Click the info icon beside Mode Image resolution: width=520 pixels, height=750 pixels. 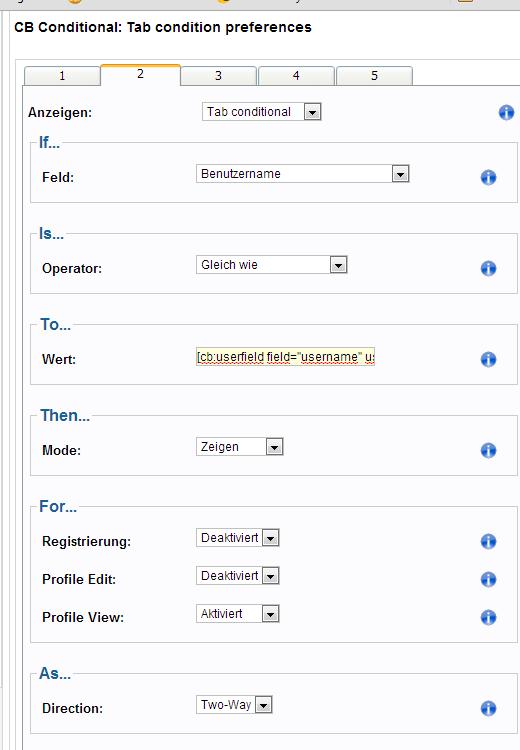[x=488, y=450]
